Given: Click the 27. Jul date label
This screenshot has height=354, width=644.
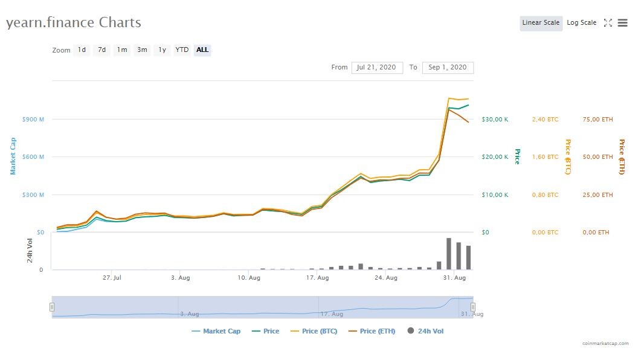Looking at the screenshot, I should 112,278.
